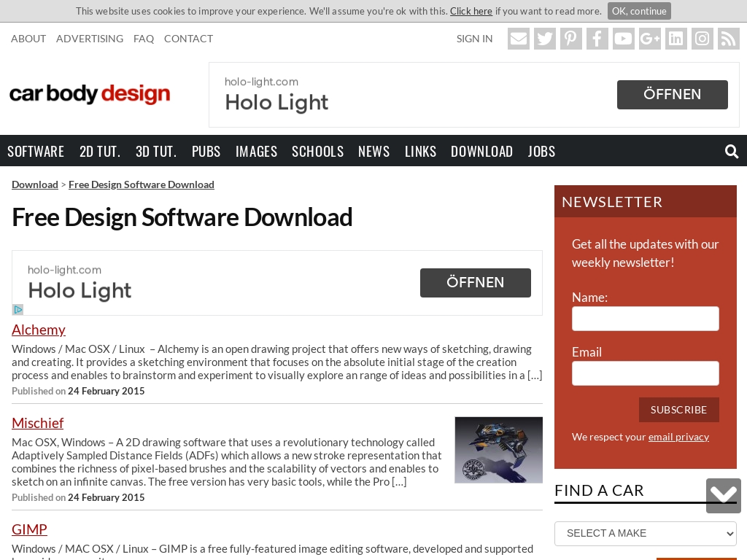
Task: Open the Mischief article link
Action: [x=37, y=423]
